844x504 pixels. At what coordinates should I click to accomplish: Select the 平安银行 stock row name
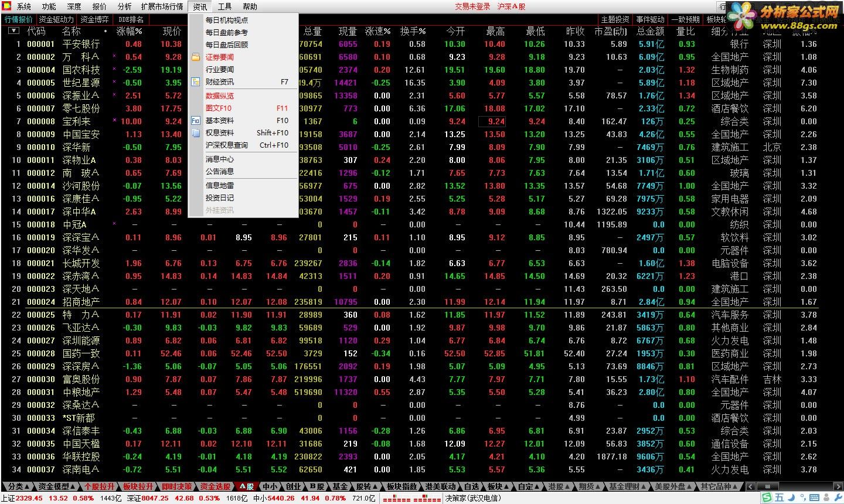point(81,44)
